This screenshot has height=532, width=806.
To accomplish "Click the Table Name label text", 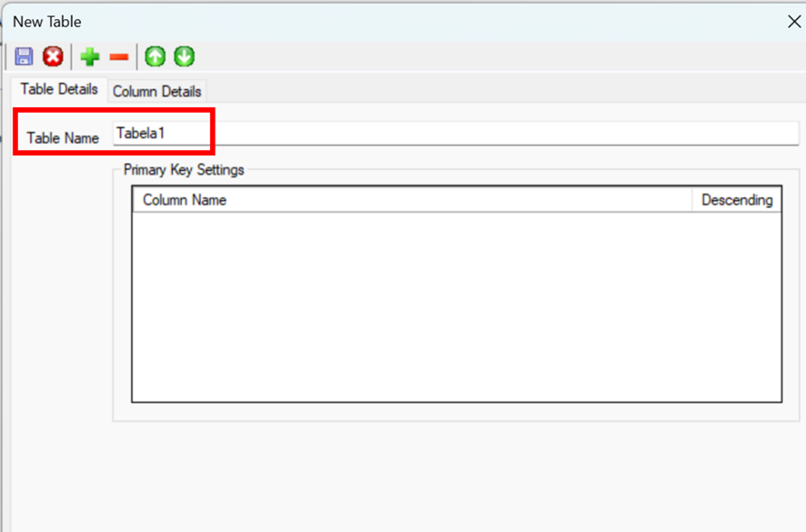I will point(63,138).
